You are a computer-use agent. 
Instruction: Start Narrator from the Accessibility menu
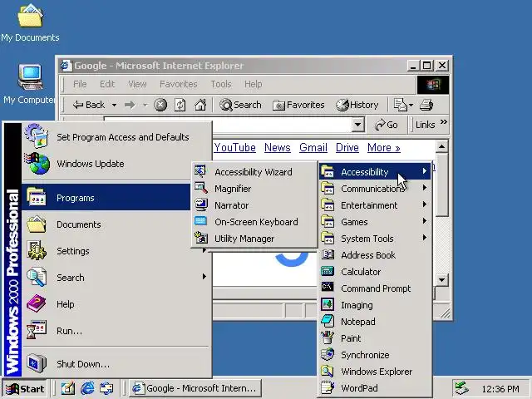[254, 205]
